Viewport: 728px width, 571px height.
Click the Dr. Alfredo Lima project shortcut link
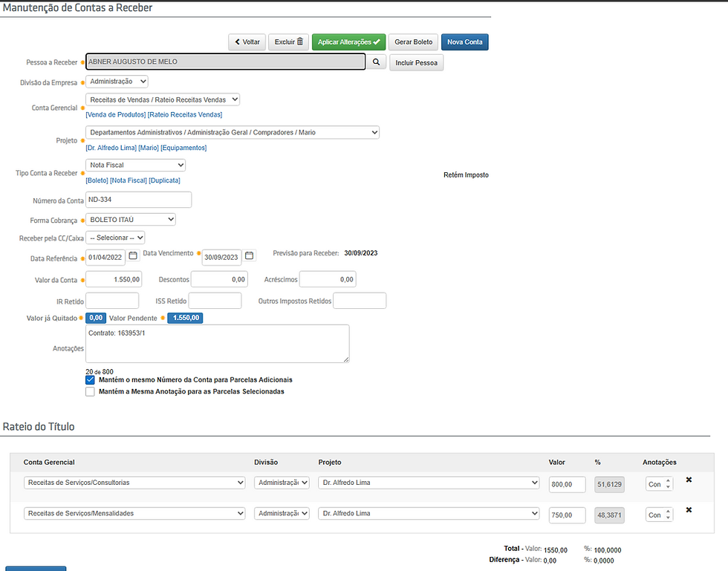point(111,148)
